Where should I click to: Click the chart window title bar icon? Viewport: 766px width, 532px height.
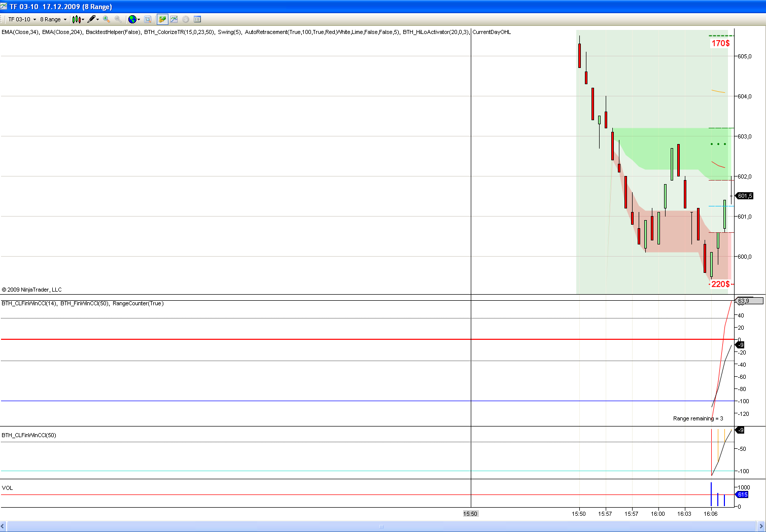pos(4,7)
